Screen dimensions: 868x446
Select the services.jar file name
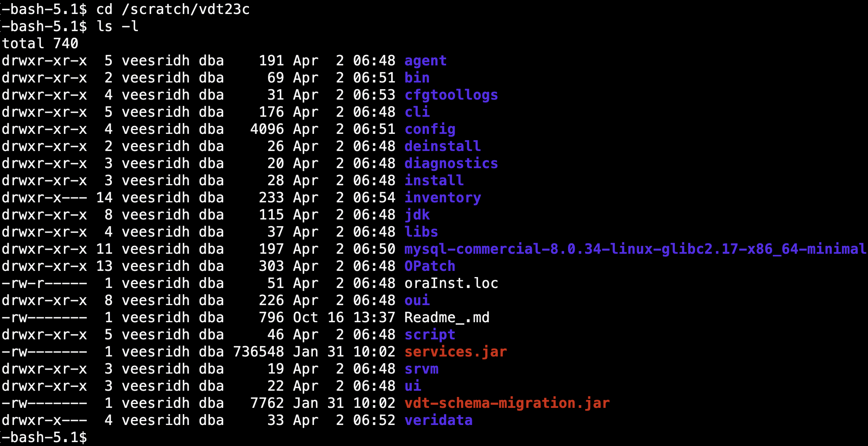pyautogui.click(x=455, y=352)
